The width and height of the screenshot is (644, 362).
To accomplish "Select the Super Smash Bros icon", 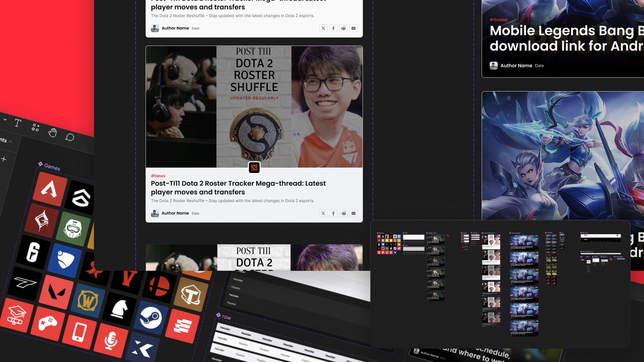I will click(x=160, y=286).
